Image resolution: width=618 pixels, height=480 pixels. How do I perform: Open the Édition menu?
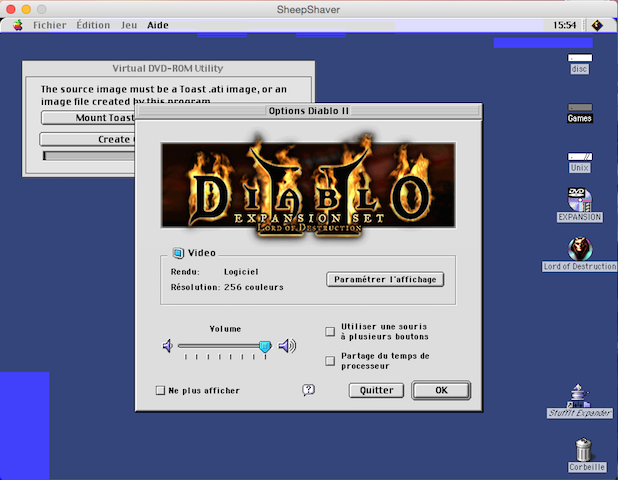[x=93, y=25]
